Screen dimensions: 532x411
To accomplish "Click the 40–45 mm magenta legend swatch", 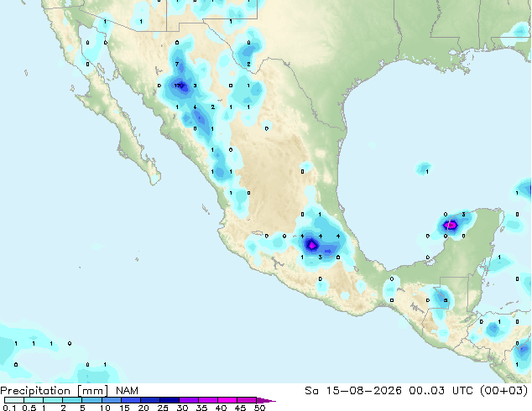I will click(x=227, y=400).
